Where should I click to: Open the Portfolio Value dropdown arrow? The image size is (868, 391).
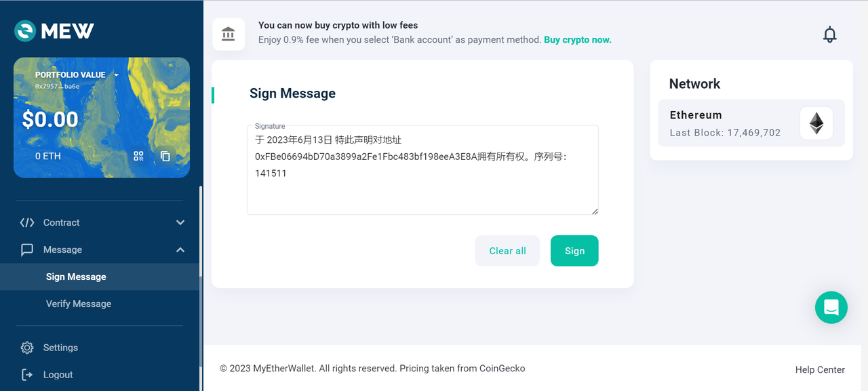117,75
